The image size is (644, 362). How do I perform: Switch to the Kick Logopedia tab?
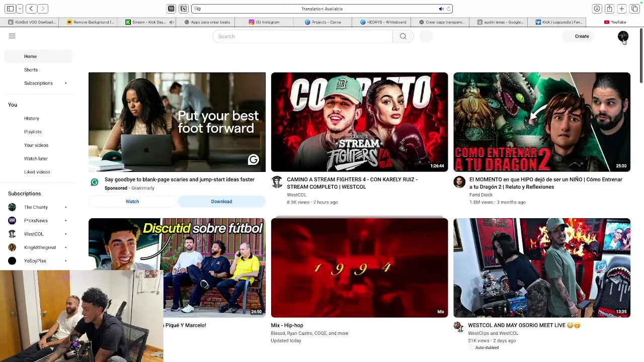557,22
